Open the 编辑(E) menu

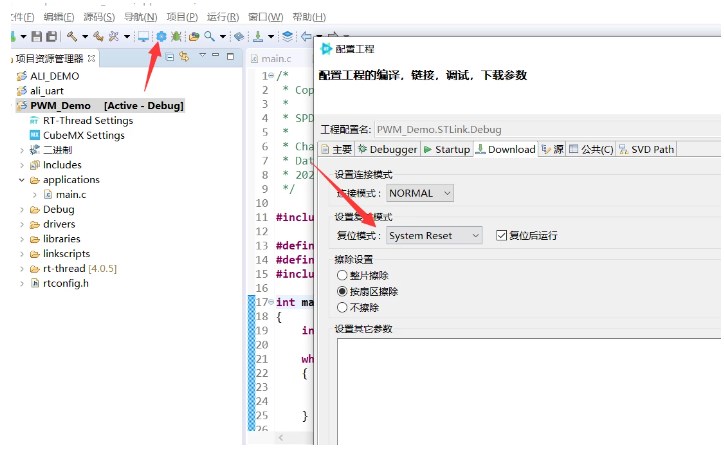point(59,17)
